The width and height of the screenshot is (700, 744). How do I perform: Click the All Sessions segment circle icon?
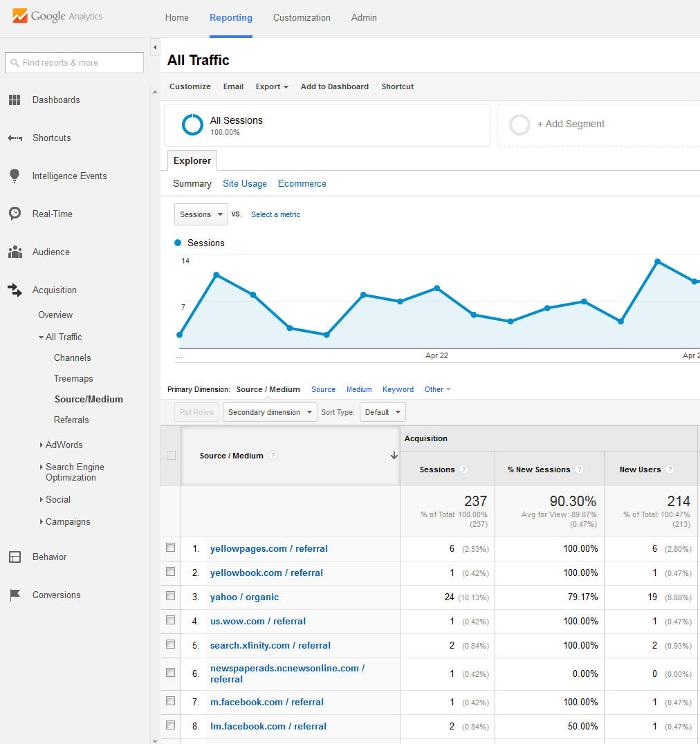pyautogui.click(x=193, y=124)
